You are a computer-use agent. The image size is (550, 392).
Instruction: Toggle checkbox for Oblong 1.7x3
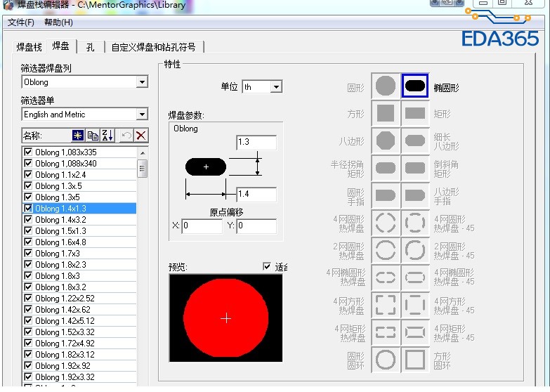pyautogui.click(x=28, y=253)
